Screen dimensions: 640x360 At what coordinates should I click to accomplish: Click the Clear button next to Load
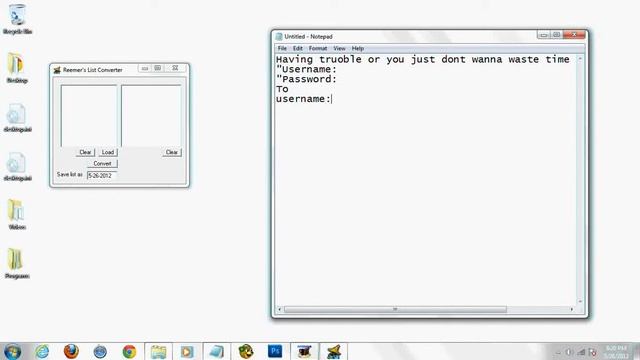(x=85, y=152)
